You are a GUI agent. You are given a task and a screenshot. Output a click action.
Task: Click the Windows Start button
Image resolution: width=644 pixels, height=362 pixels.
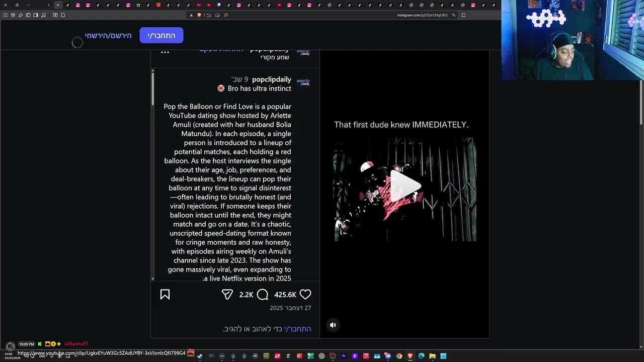tap(443, 356)
